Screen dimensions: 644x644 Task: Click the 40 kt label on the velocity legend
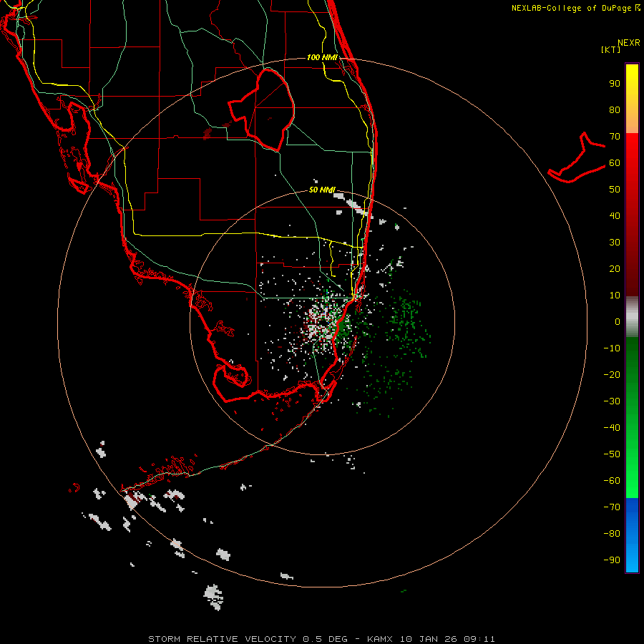[x=615, y=215]
